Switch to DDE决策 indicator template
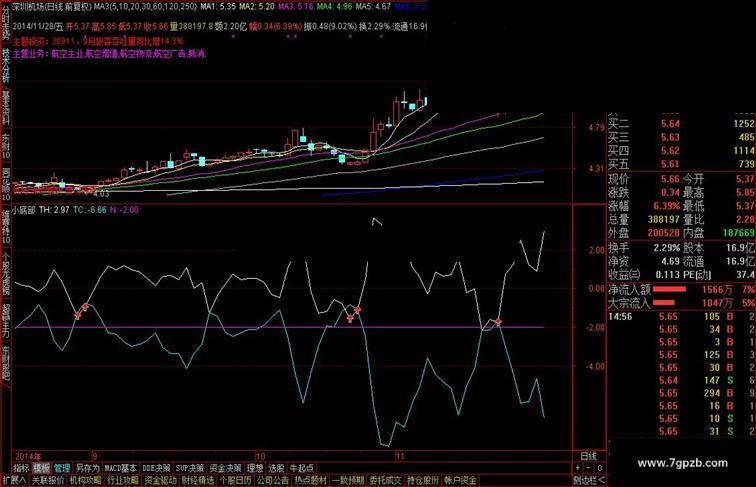 point(156,468)
